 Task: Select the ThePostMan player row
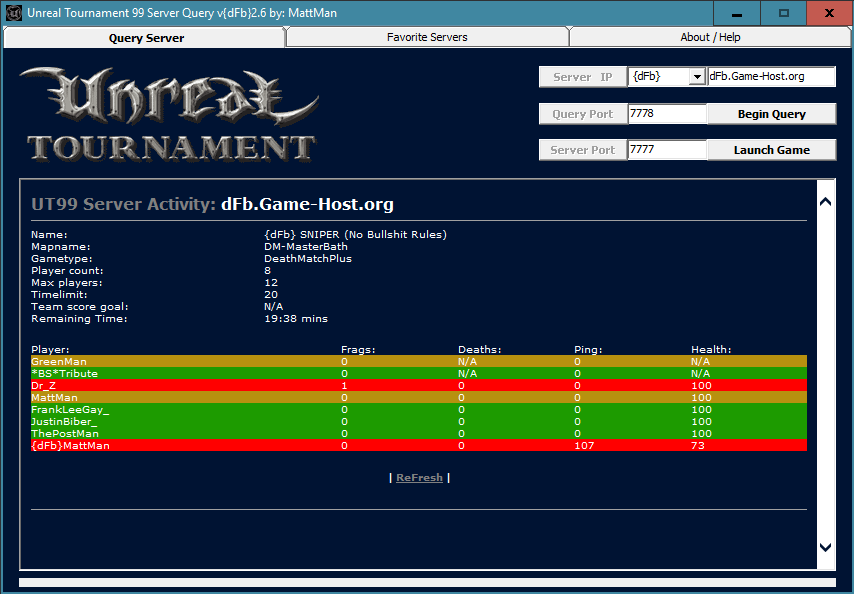419,433
